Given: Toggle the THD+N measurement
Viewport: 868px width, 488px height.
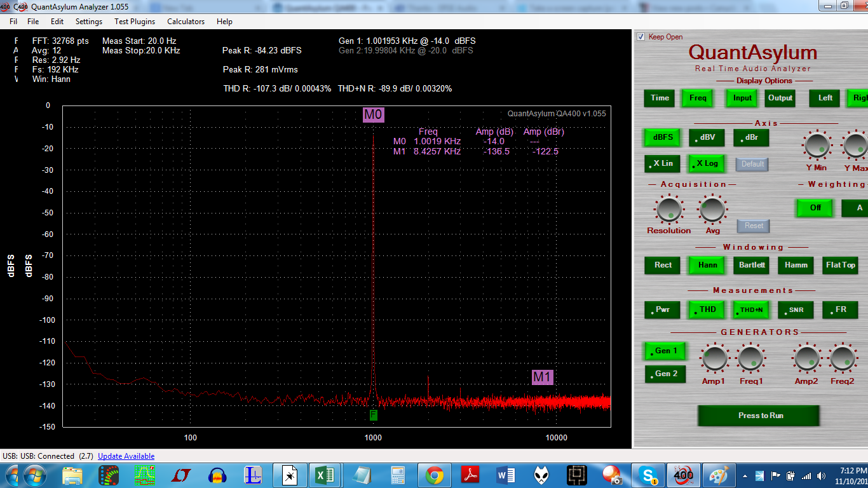Looking at the screenshot, I should pos(752,309).
